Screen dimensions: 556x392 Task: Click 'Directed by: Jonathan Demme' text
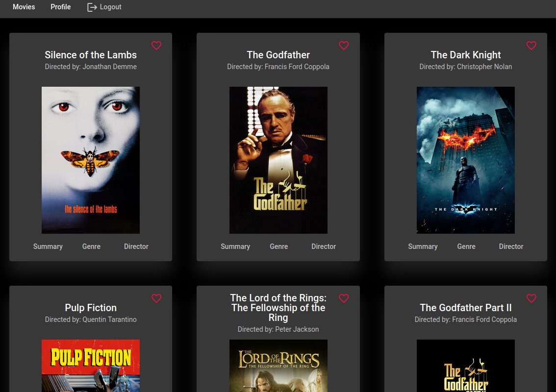(x=91, y=67)
